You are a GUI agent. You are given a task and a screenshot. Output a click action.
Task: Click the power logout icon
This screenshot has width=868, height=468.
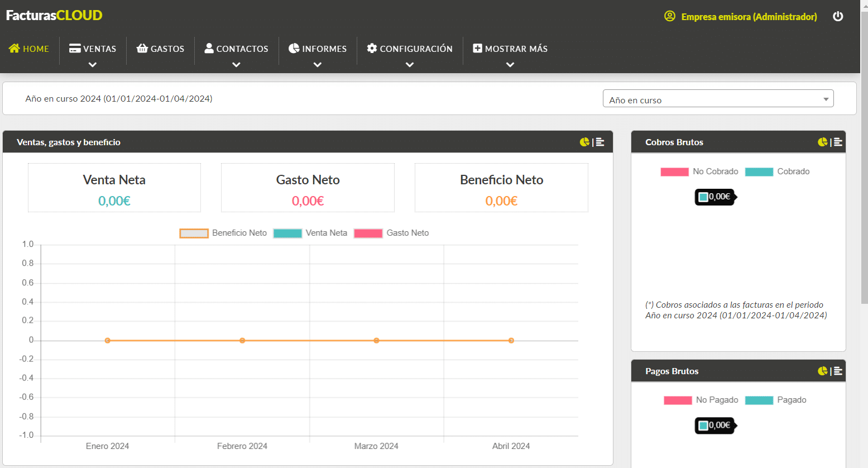click(837, 16)
